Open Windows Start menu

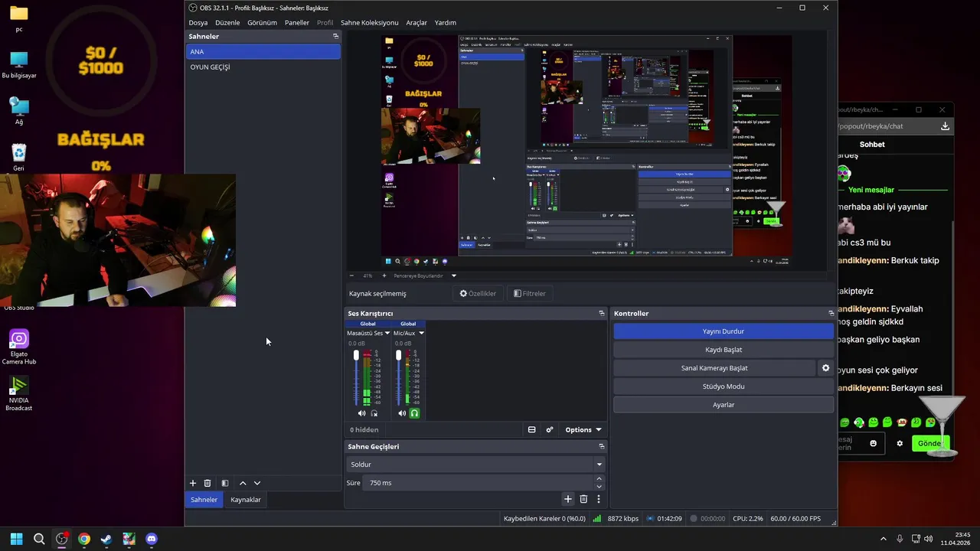[16, 539]
